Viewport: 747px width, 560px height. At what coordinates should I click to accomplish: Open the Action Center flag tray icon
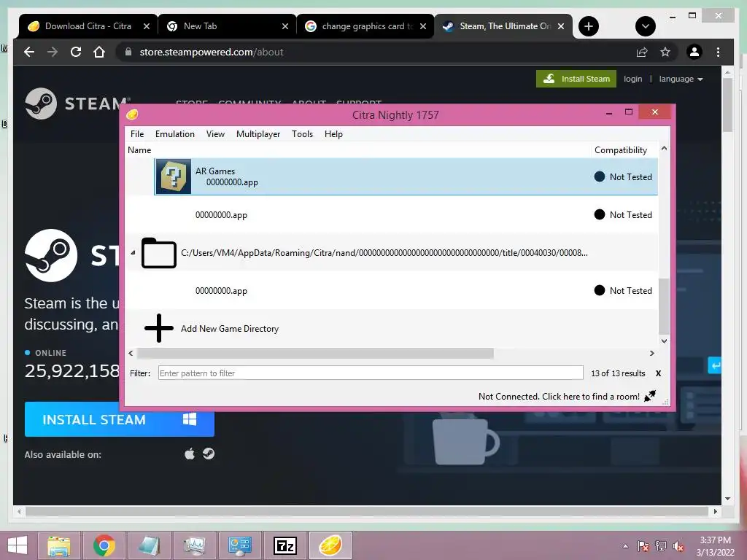click(643, 545)
